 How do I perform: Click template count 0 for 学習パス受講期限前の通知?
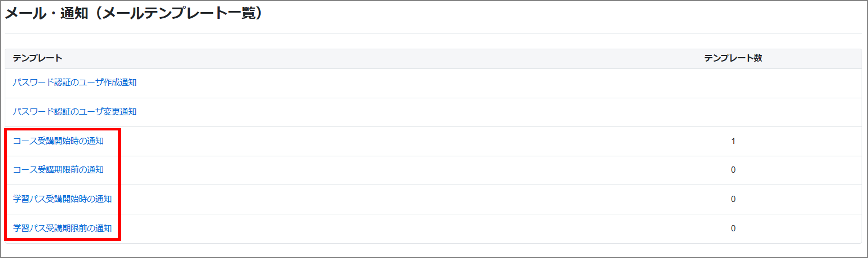pyautogui.click(x=733, y=228)
